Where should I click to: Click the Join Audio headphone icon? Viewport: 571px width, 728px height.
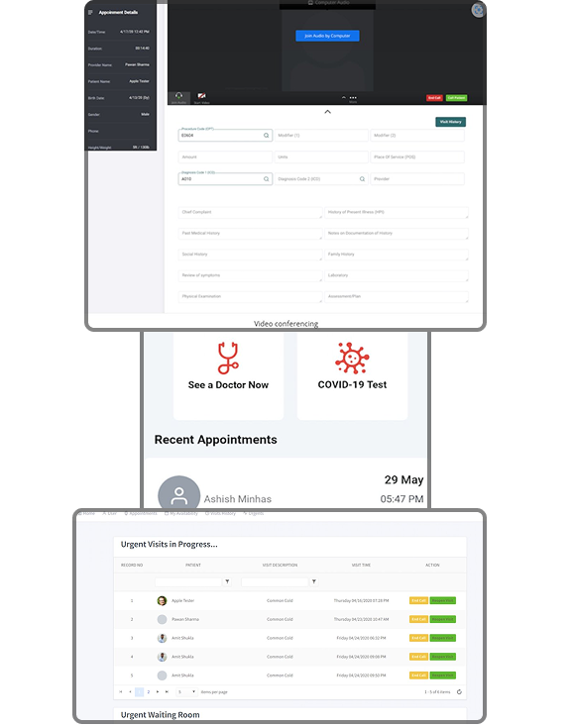click(x=178, y=96)
